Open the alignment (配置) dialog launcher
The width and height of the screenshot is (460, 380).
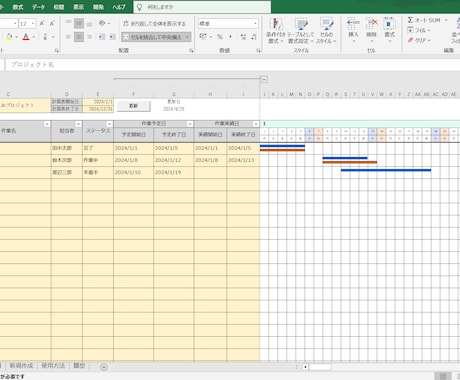coord(191,51)
